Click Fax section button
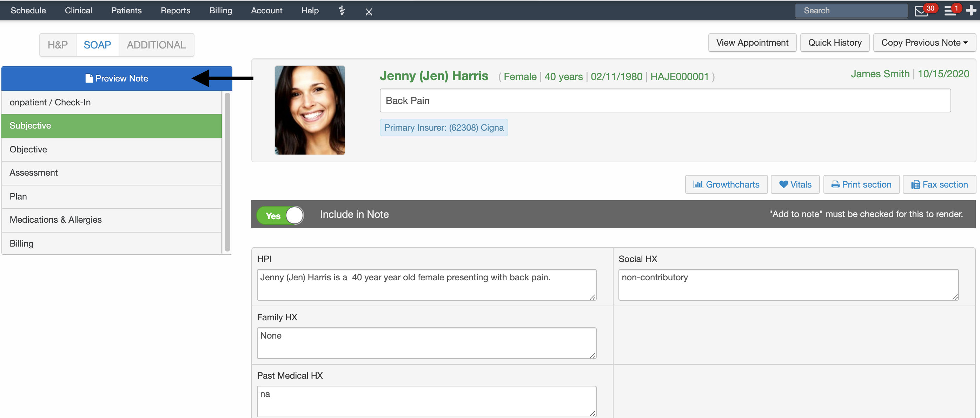The image size is (980, 418). click(x=939, y=184)
